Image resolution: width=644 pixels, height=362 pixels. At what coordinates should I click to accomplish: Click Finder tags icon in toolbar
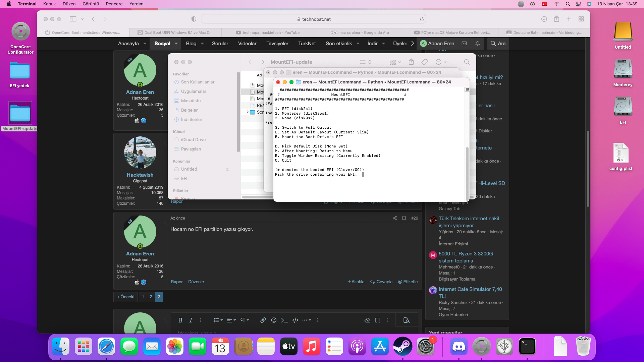[x=424, y=62]
